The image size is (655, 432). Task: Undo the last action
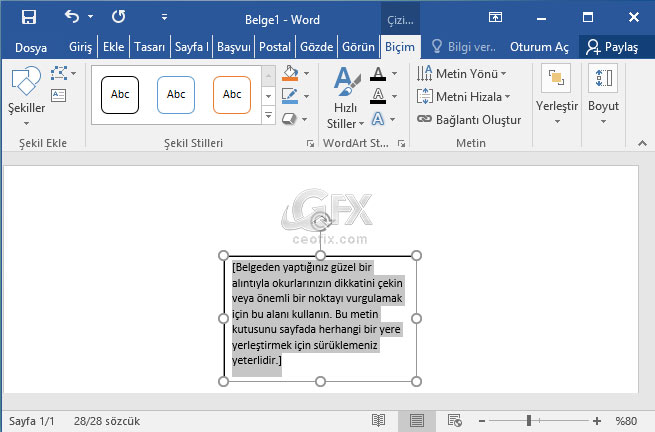72,17
